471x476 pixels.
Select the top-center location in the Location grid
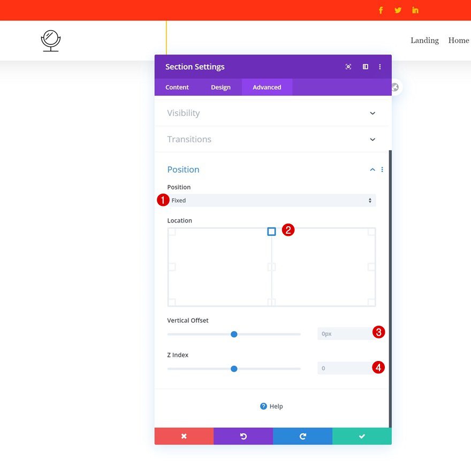pos(271,231)
